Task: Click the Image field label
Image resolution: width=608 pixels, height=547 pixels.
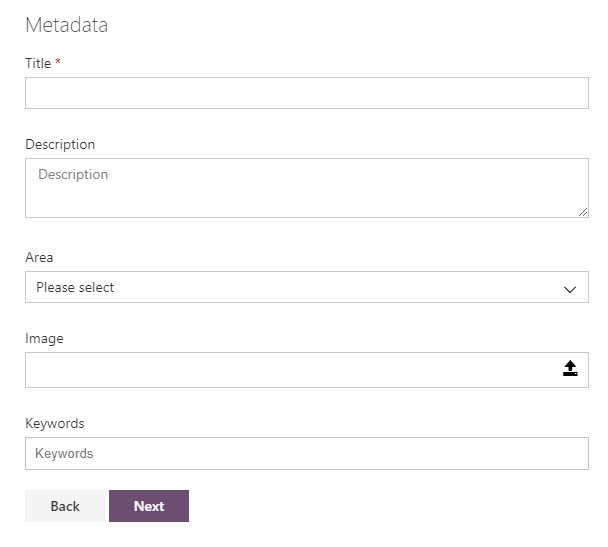Action: pos(44,338)
